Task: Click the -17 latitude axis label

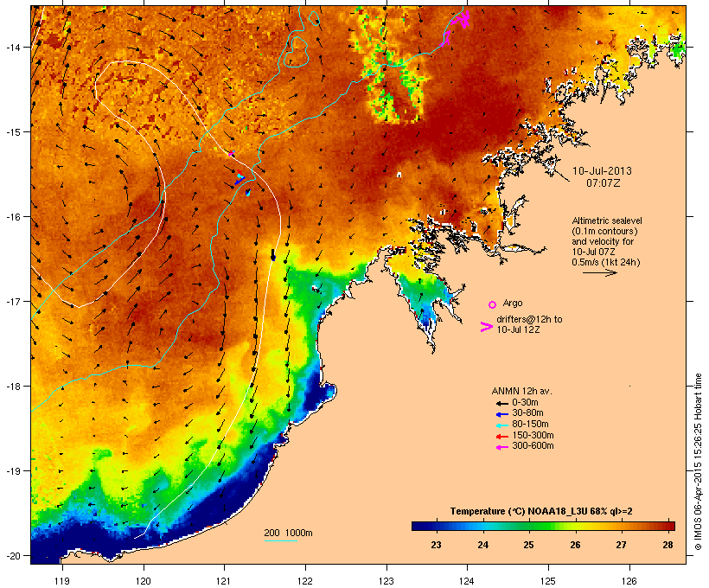Action: coord(12,301)
